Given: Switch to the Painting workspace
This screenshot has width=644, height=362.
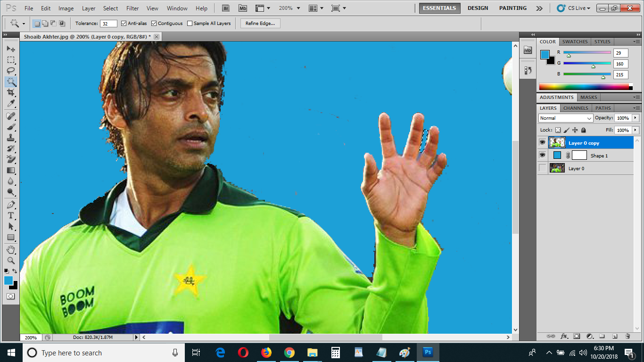Looking at the screenshot, I should tap(513, 8).
